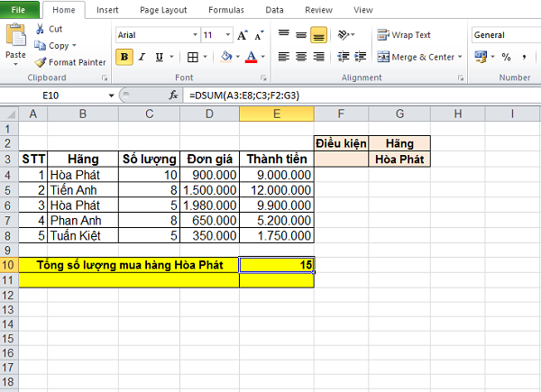Apply the Borders icon

tap(193, 57)
